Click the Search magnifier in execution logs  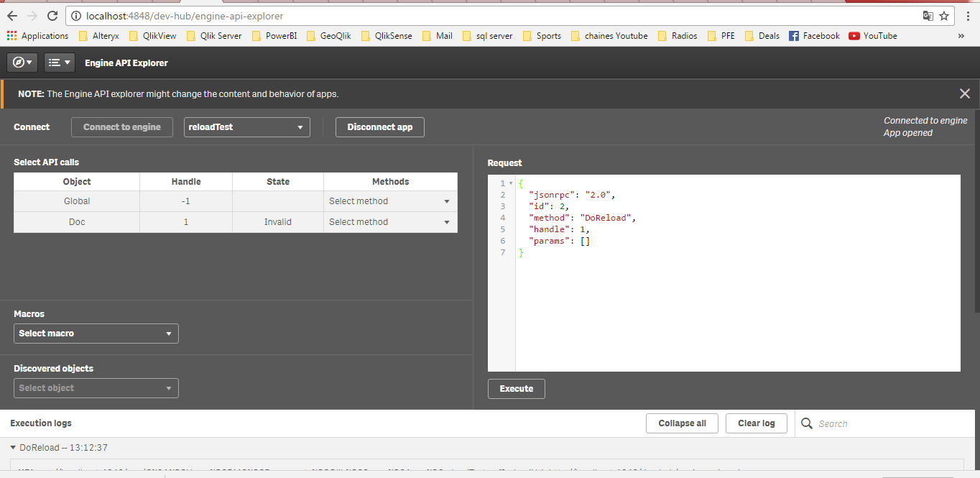tap(806, 423)
